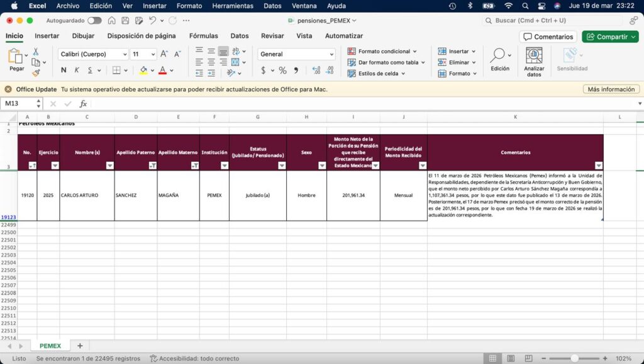Open the Datos menu in menu bar

tap(272, 6)
